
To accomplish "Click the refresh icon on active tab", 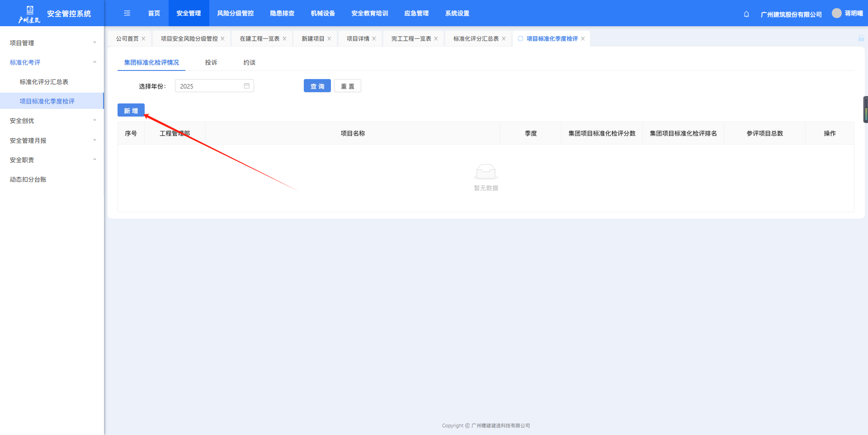I will click(520, 39).
